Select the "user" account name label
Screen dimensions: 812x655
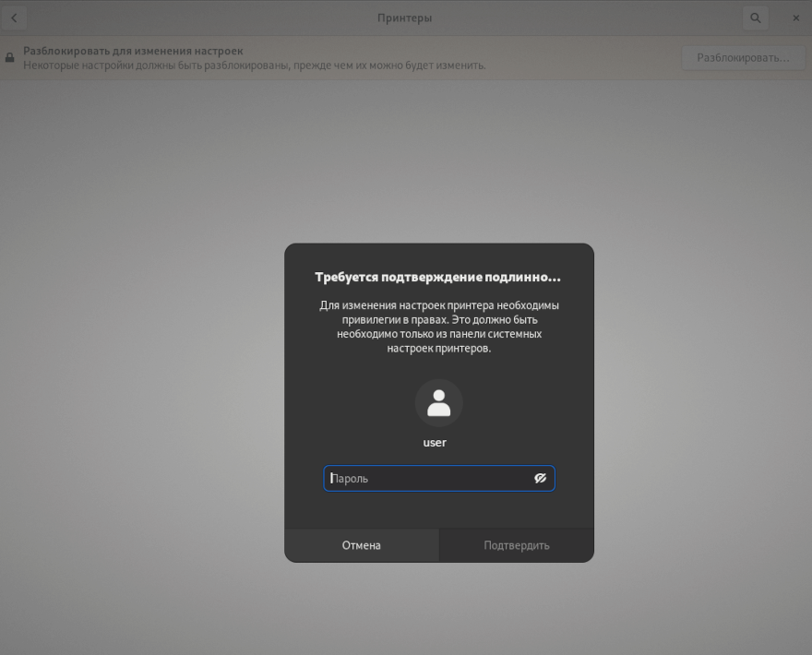[435, 443]
